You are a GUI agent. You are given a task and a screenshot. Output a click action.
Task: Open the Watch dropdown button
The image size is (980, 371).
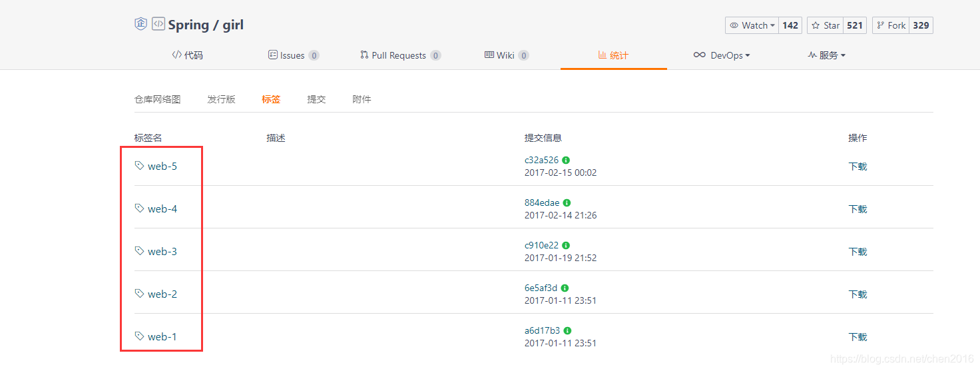point(752,25)
